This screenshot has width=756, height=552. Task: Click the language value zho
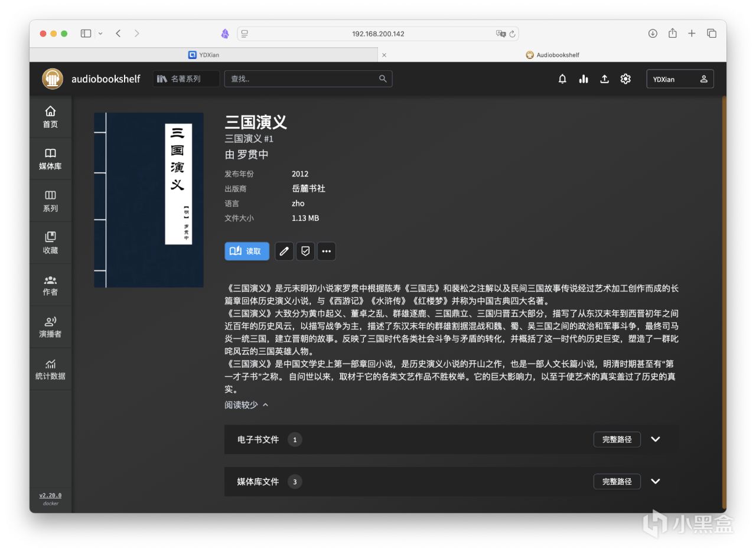(298, 204)
